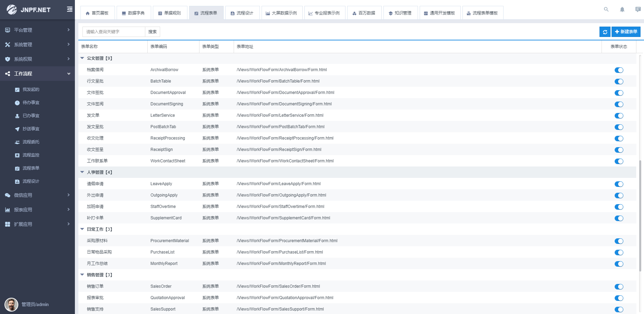Click the 待办事宜 clock icon

point(17,103)
